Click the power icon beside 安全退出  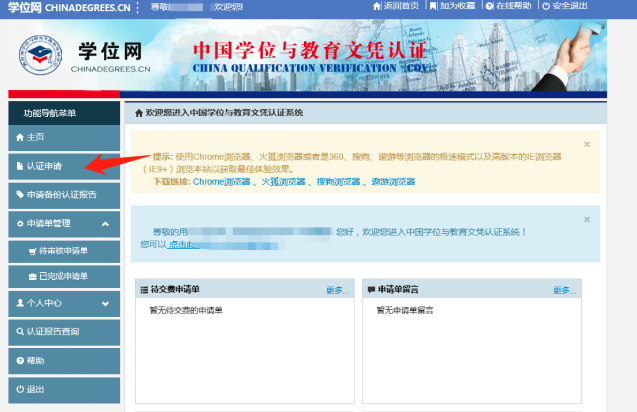[x=546, y=6]
